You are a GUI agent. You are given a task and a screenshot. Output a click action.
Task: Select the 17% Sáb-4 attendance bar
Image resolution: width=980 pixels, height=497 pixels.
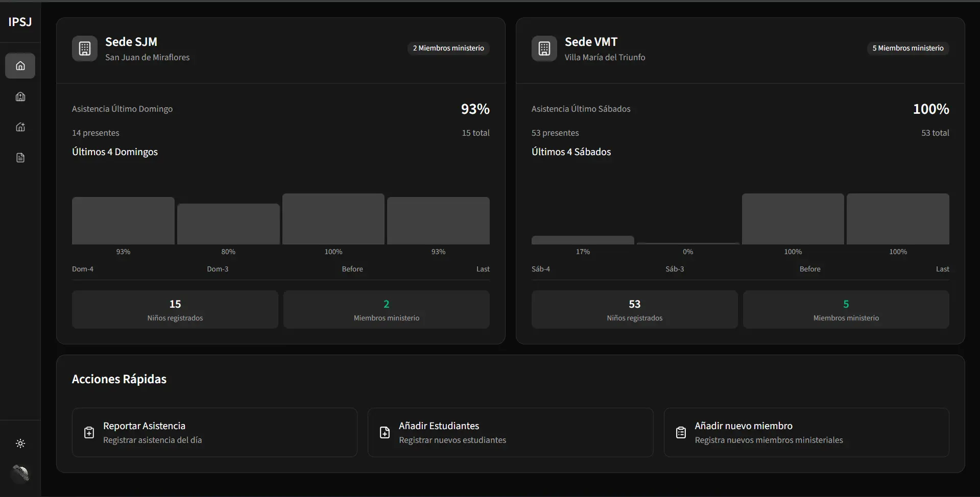point(583,240)
